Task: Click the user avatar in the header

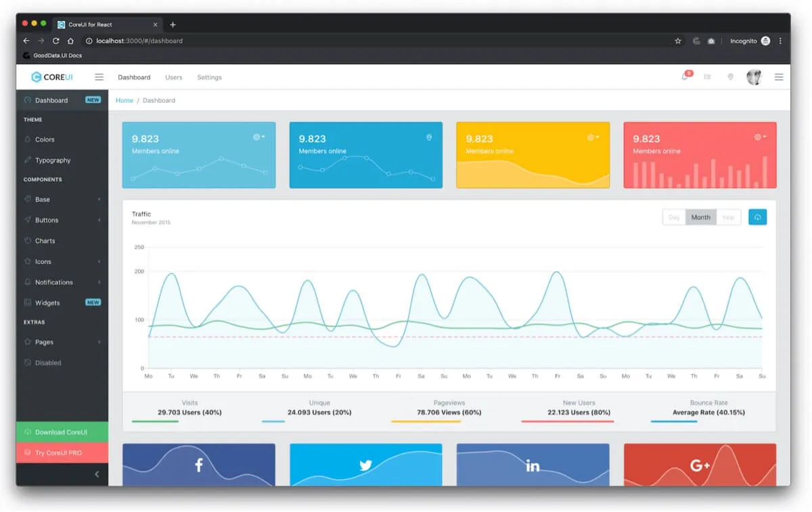Action: 754,77
